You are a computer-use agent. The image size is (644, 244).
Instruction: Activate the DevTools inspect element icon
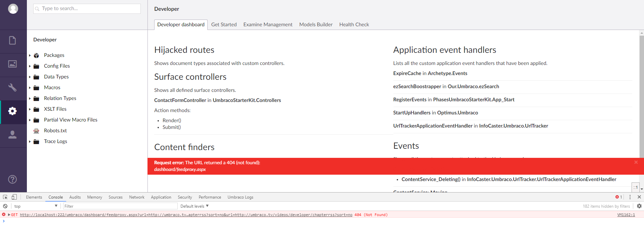click(5, 197)
